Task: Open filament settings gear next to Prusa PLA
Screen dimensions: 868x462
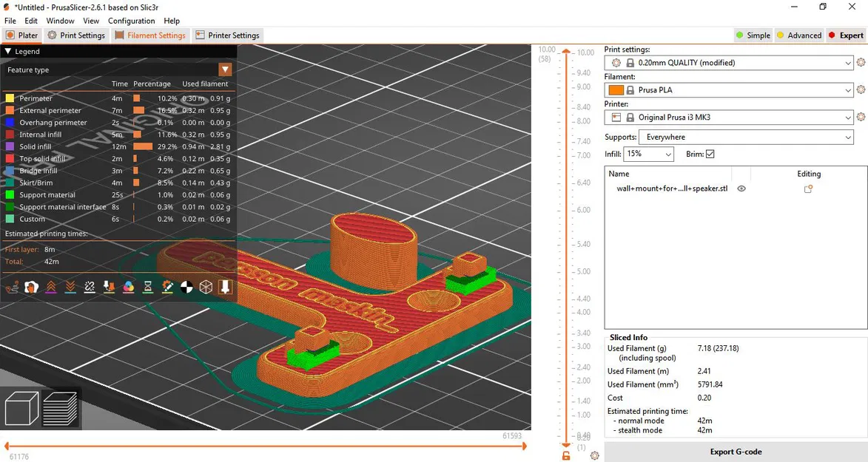Action: pos(861,89)
